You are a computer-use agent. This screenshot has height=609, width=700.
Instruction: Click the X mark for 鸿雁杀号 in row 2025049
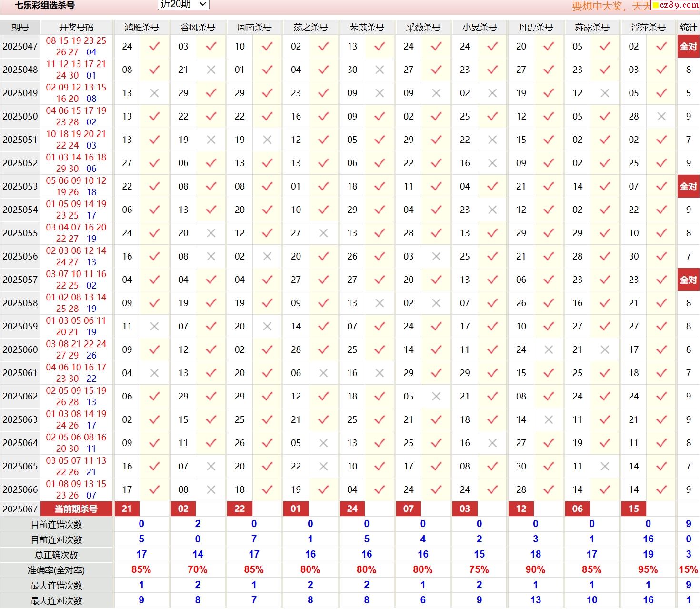click(x=154, y=93)
